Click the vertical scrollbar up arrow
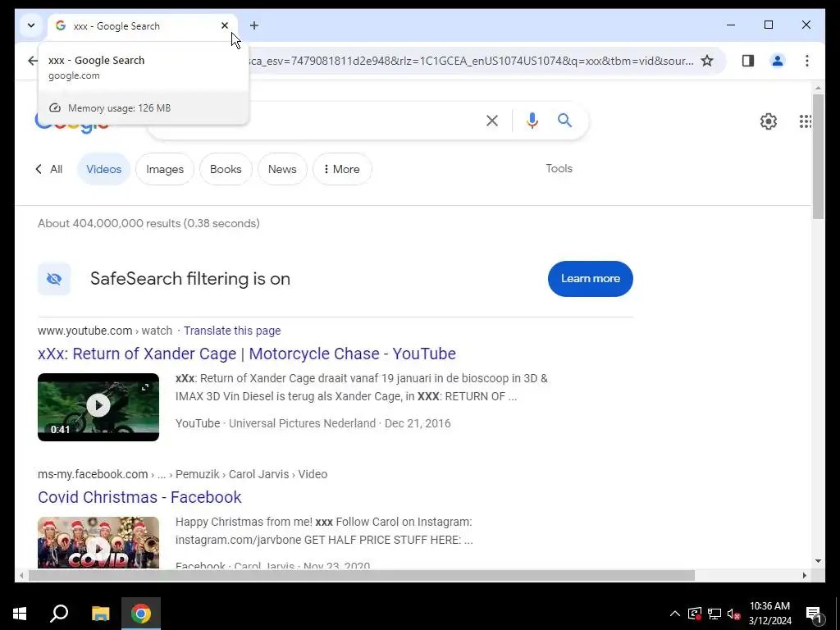This screenshot has width=840, height=630. (818, 87)
